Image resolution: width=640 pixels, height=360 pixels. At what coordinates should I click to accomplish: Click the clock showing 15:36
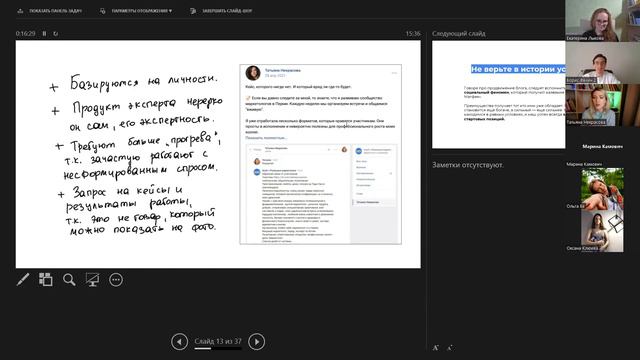point(413,33)
